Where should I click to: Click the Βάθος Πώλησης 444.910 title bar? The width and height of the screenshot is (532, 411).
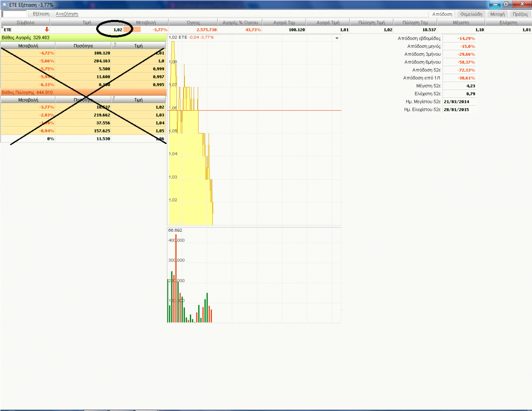tap(83, 93)
